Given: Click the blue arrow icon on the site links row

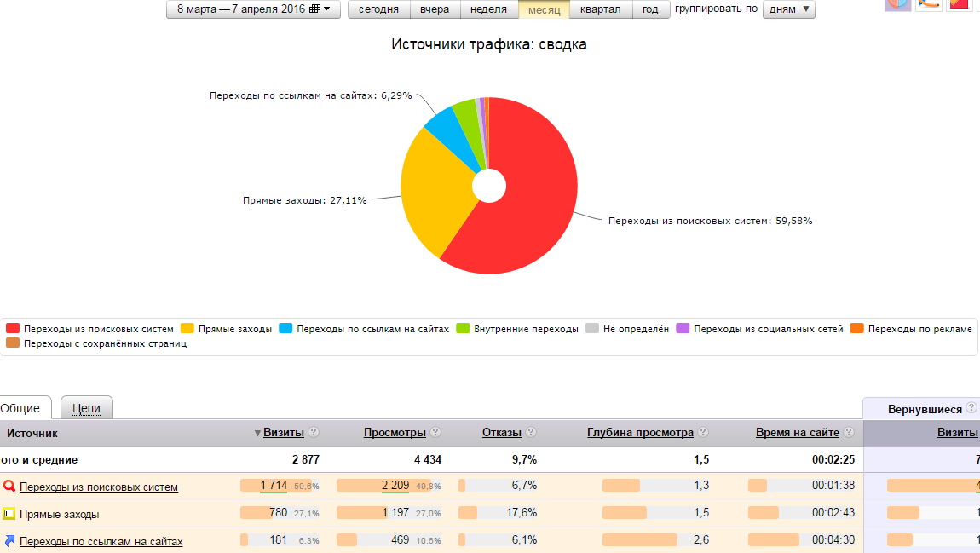Looking at the screenshot, I should 9,541.
